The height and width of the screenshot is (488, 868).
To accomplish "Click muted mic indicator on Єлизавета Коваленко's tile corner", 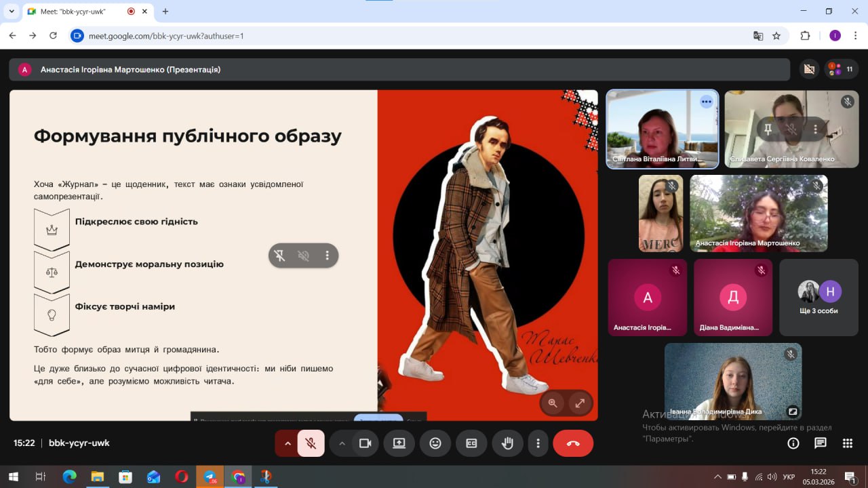I will [x=848, y=102].
